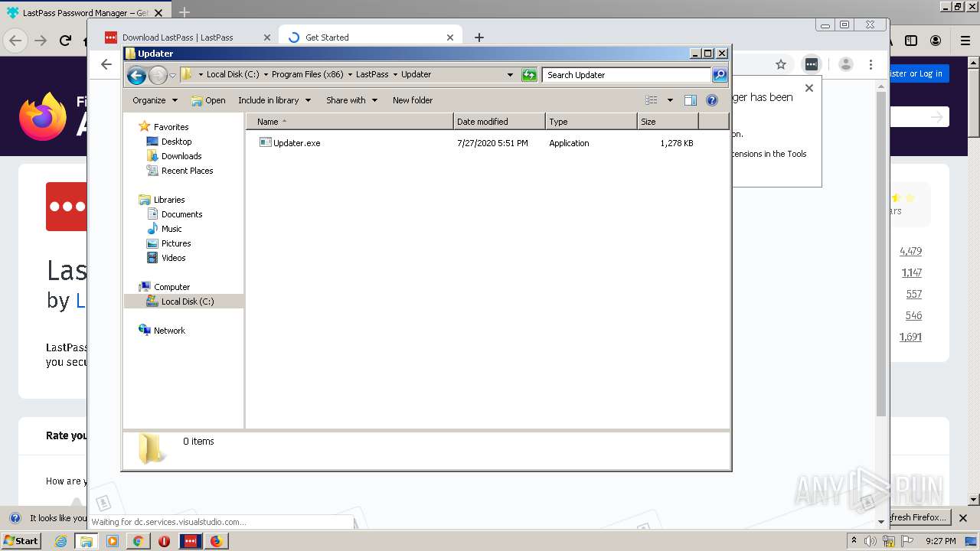The width and height of the screenshot is (980, 551).
Task: Open LastPass app in taskbar
Action: [190, 541]
